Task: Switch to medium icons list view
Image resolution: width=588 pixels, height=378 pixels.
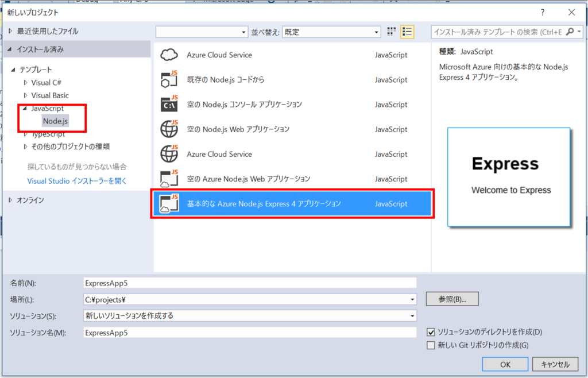Action: coord(407,32)
